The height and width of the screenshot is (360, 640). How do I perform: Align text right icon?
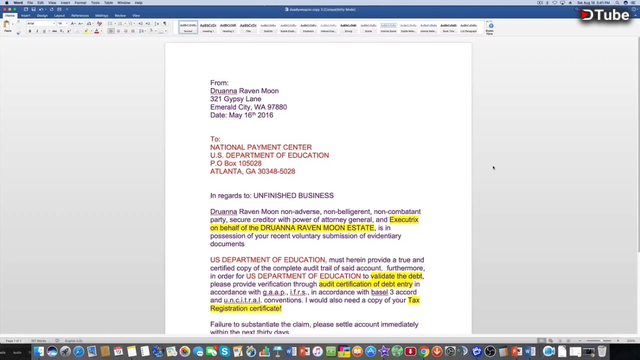126,31
